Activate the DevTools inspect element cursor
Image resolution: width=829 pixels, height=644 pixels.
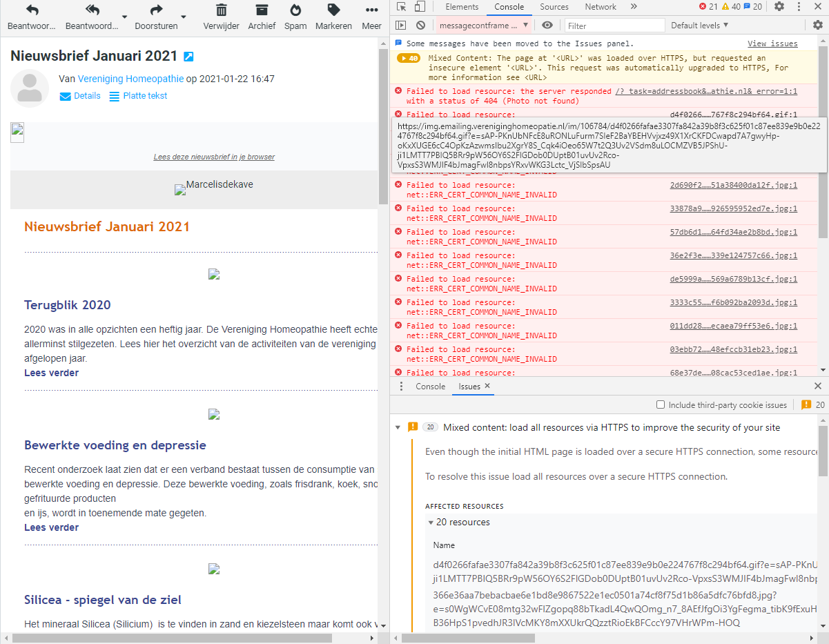[402, 6]
